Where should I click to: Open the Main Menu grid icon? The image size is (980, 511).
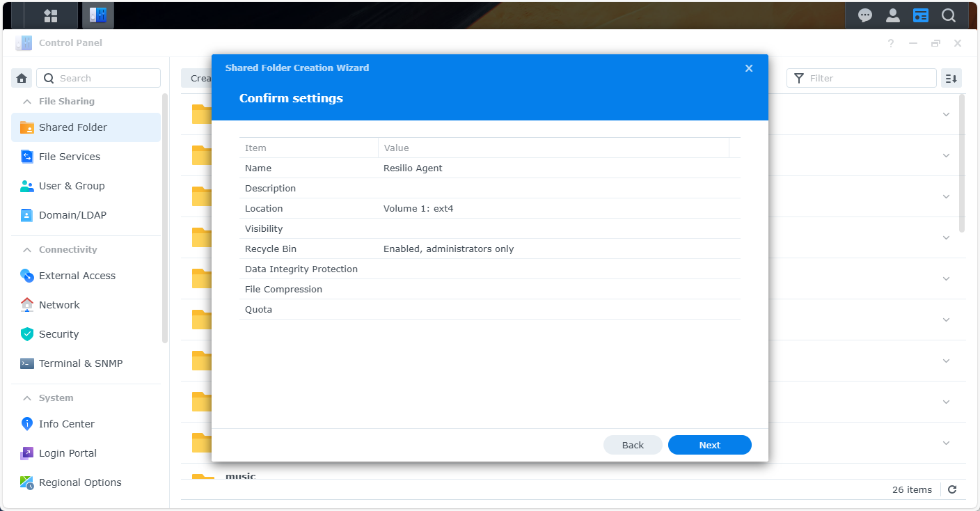click(50, 15)
